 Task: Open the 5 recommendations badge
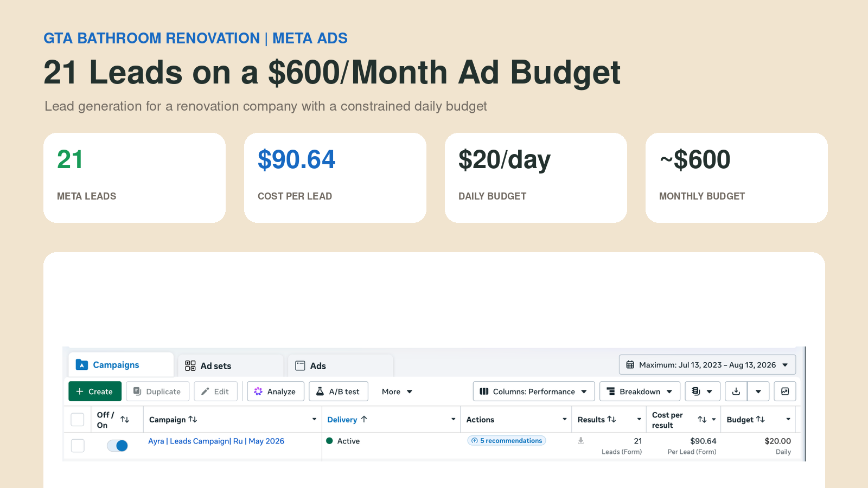point(507,441)
